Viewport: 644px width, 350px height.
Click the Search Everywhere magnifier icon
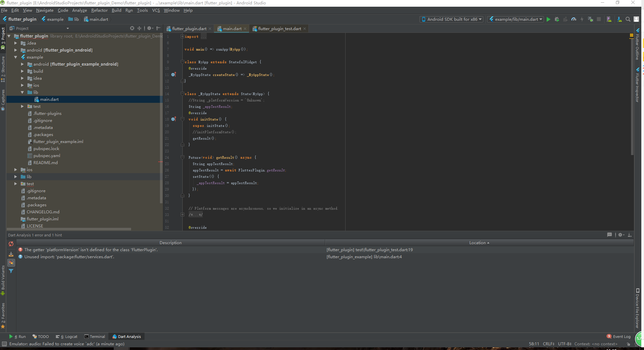click(628, 19)
